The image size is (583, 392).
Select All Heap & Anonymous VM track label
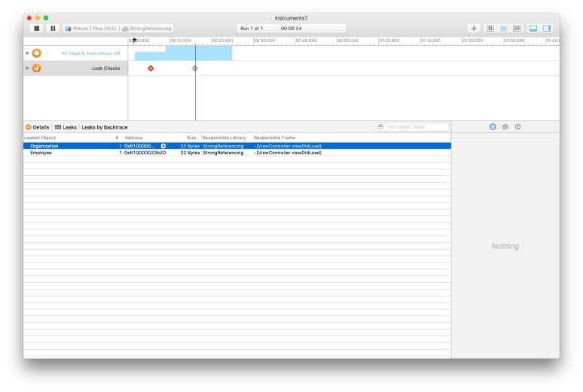click(x=91, y=53)
